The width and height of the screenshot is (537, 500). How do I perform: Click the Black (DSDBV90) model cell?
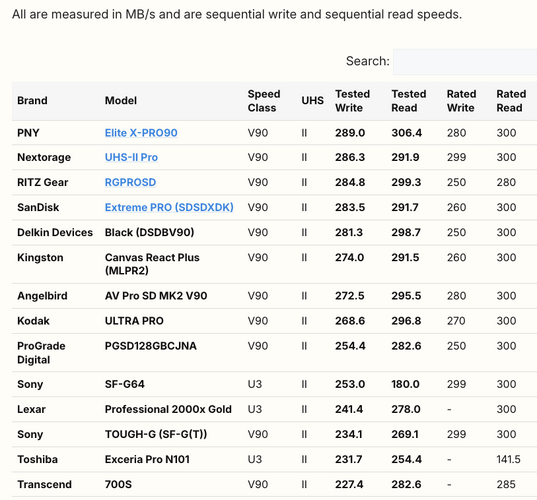(149, 232)
